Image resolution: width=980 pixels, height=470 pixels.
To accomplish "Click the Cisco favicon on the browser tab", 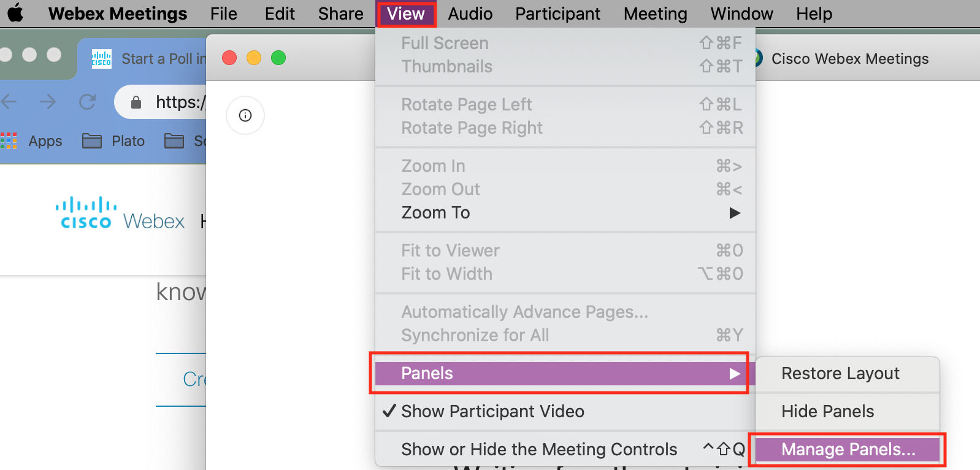I will pos(101,58).
